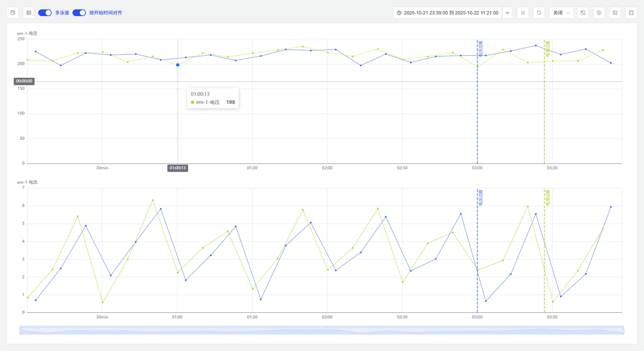
Task: Disable the 按开始时间对齐 switch
Action: coord(79,13)
